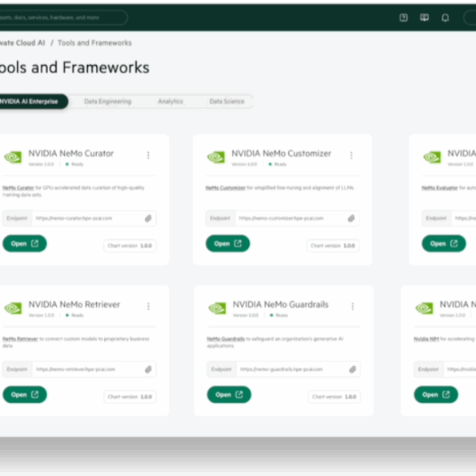Click the NVIDIA NeMo Guardrails title
The width and height of the screenshot is (476, 476).
pyautogui.click(x=281, y=304)
